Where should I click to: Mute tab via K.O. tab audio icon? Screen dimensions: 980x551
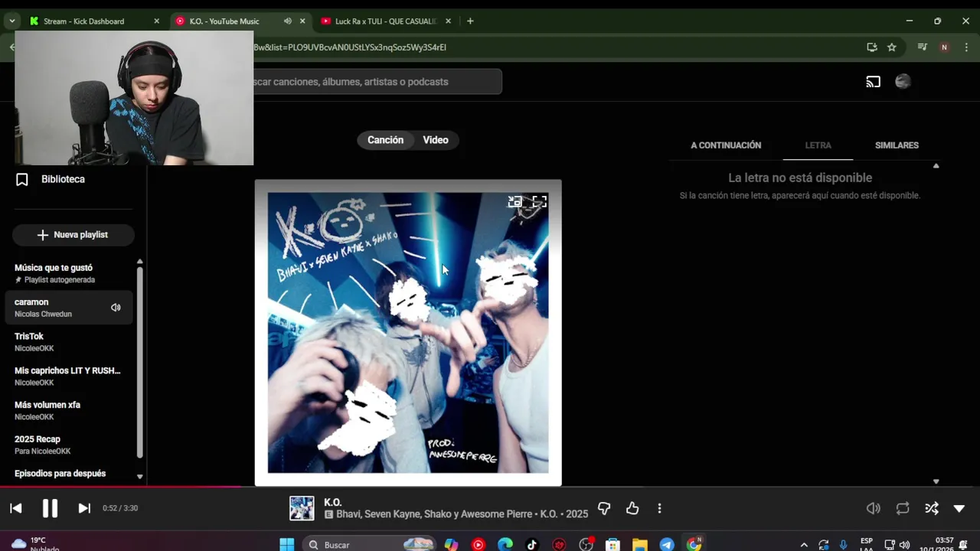click(288, 21)
